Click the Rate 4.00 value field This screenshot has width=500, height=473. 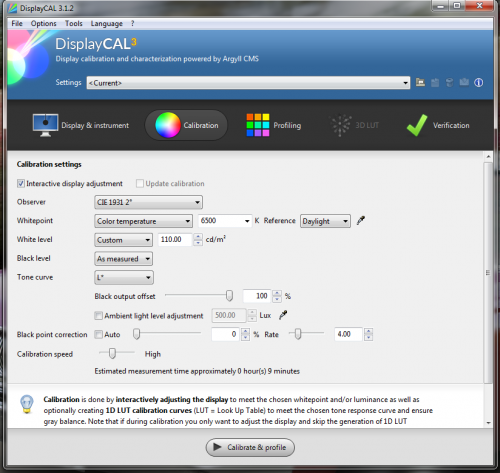348,334
